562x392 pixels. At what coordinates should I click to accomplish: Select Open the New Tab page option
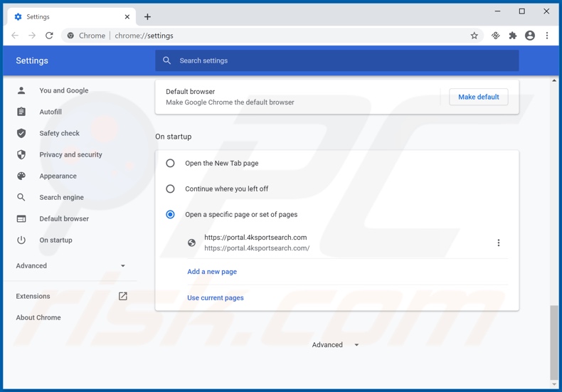coord(170,164)
